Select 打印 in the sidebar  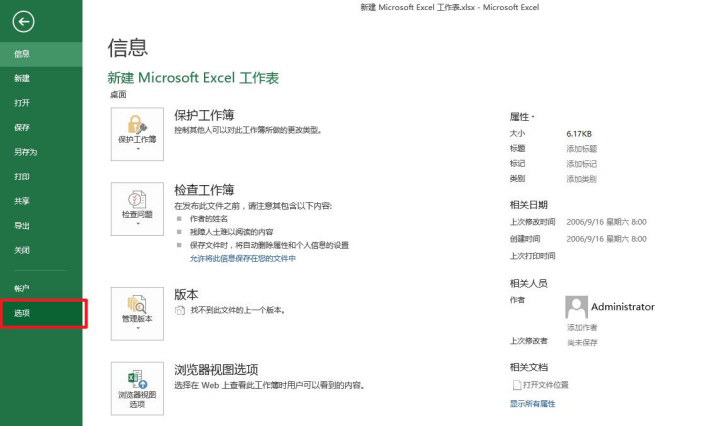[41, 177]
